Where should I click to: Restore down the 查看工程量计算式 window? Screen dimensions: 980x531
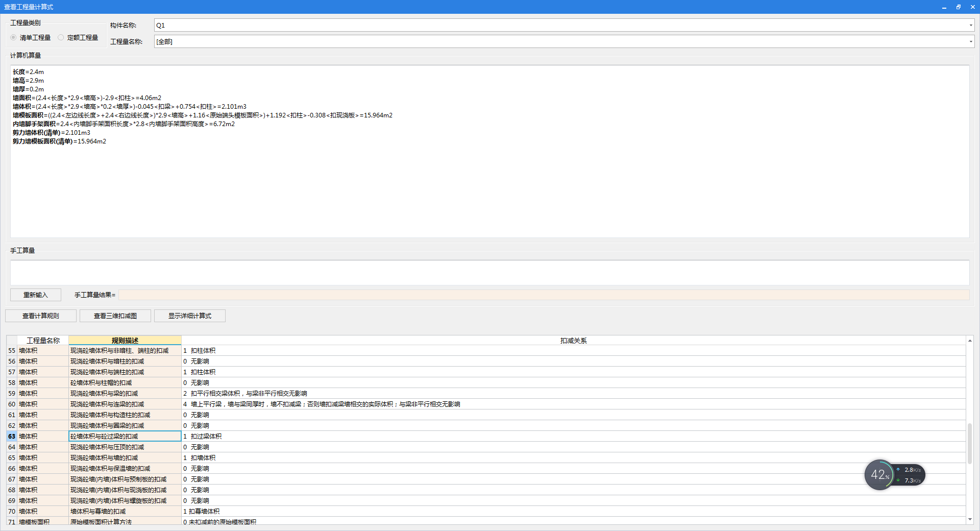click(x=959, y=7)
